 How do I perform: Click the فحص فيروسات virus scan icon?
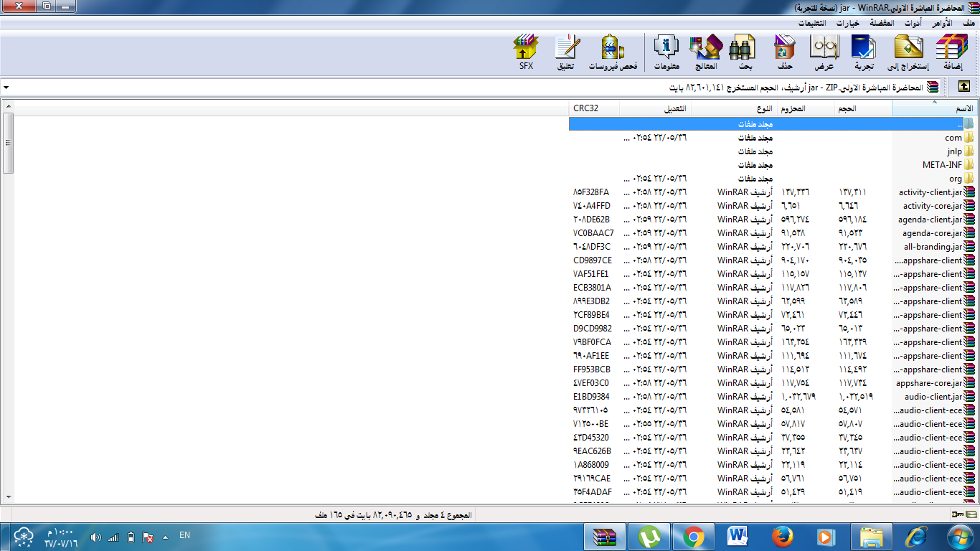613,52
